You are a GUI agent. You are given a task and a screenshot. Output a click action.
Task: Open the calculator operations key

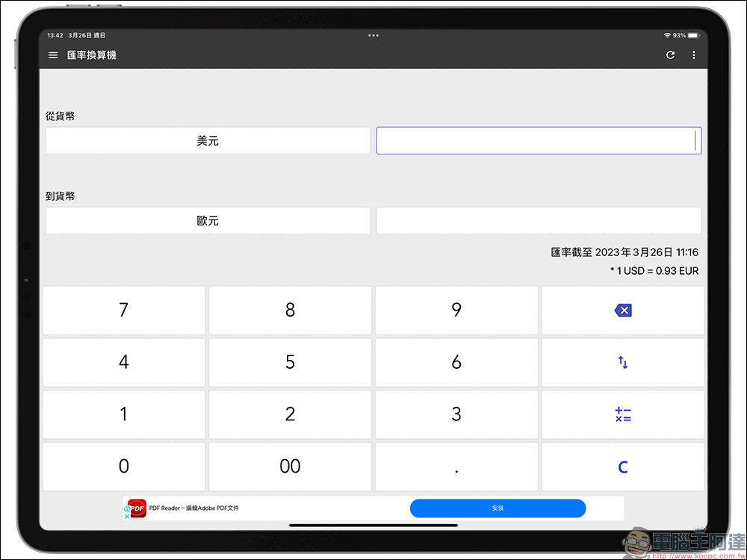pyautogui.click(x=623, y=414)
